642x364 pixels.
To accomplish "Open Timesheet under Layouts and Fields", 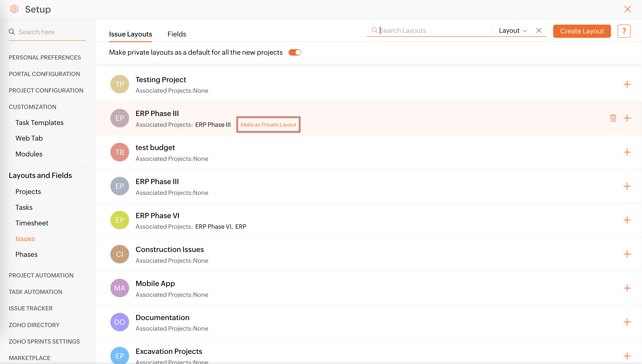I will click(x=32, y=223).
